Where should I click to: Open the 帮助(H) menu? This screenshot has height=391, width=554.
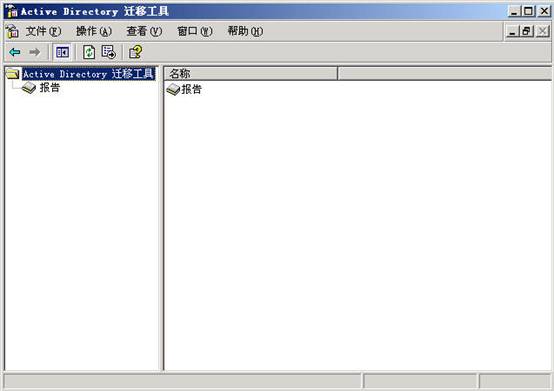coord(245,31)
